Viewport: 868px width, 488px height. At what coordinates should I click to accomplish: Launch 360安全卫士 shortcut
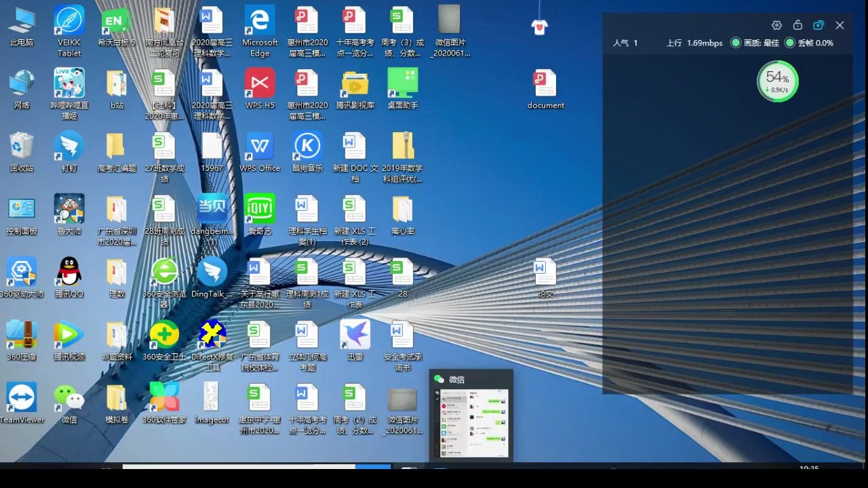(164, 340)
